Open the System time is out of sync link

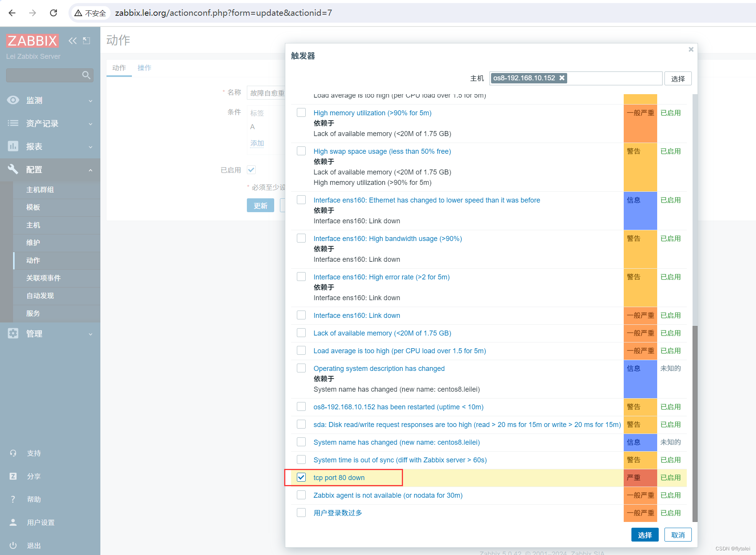coord(400,460)
